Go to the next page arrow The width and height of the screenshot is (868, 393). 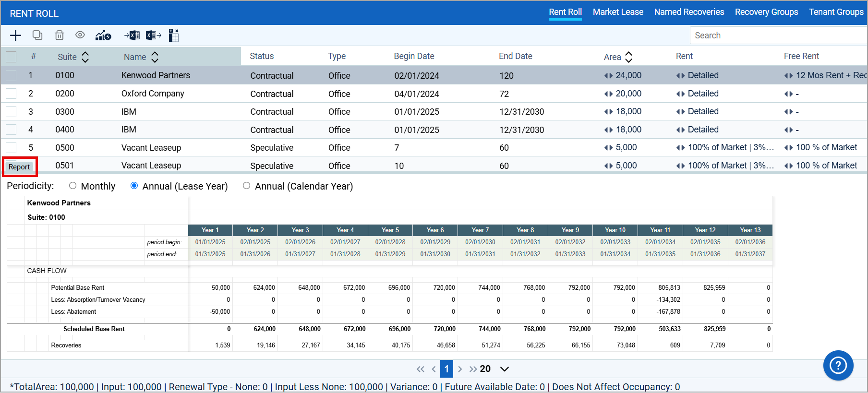460,369
